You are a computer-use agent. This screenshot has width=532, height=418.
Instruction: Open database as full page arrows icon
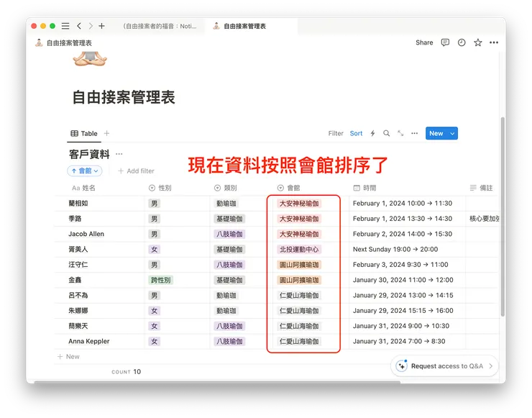pyautogui.click(x=400, y=133)
